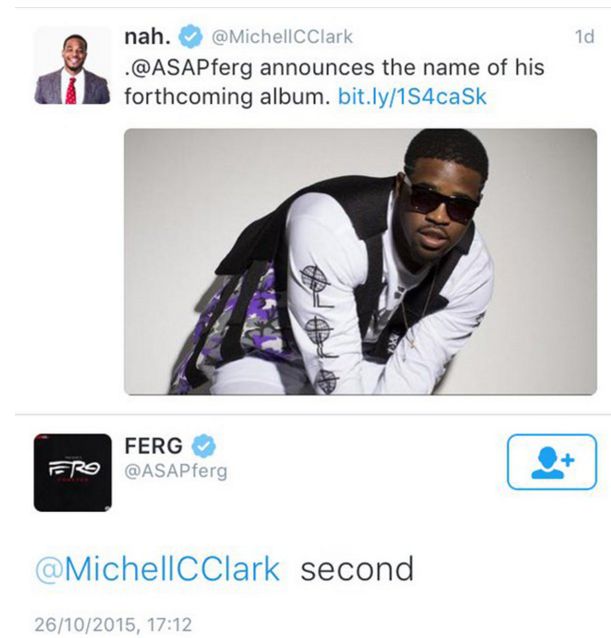Select the FERG display name

pyautogui.click(x=154, y=446)
